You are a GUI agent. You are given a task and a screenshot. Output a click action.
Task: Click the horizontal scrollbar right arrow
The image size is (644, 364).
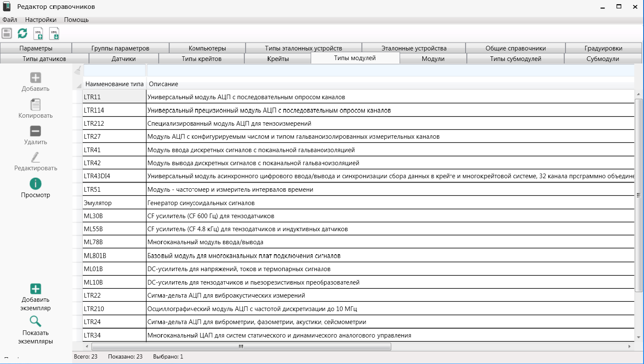(x=629, y=346)
